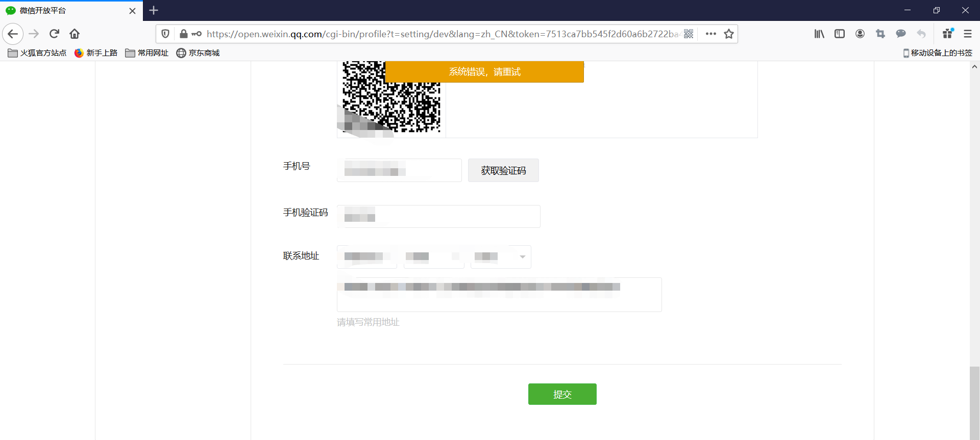The width and height of the screenshot is (980, 440).
Task: Open the Firefox account icon
Action: coord(860,34)
